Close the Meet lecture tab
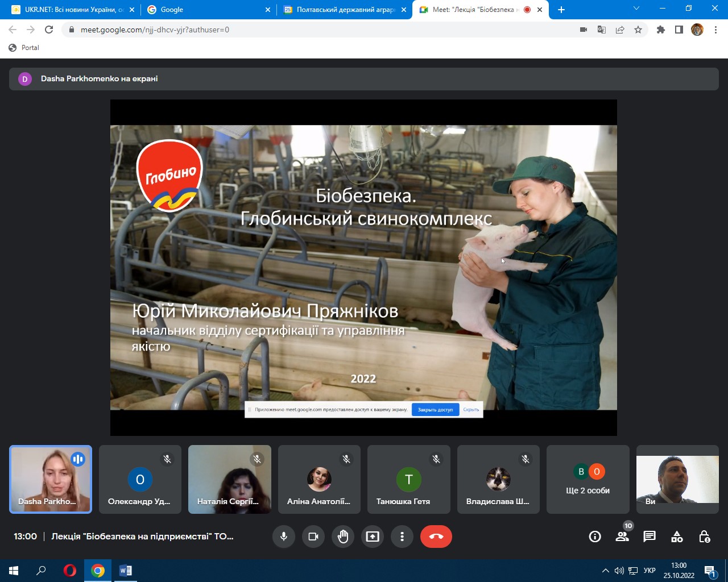Screen dimensions: 728x582 click(x=540, y=10)
